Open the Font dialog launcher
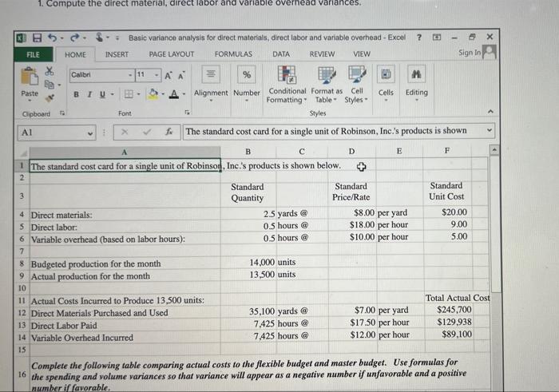This screenshot has height=392, width=559. coord(187,113)
